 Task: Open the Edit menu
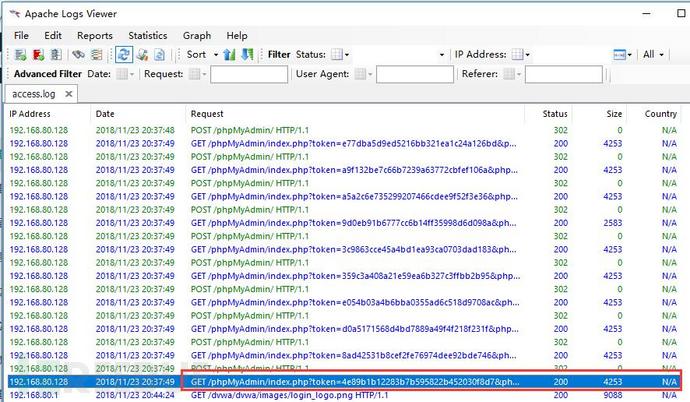[x=53, y=36]
